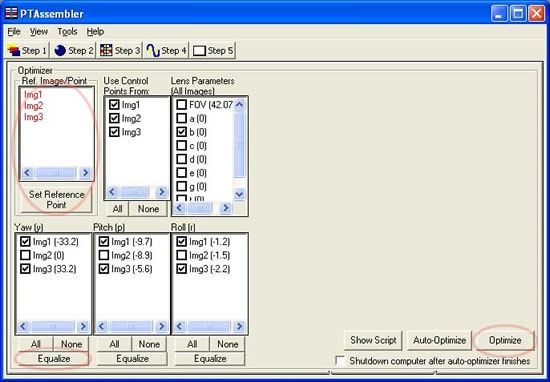550x382 pixels.
Task: Select the Step 5 tab
Action: point(213,51)
